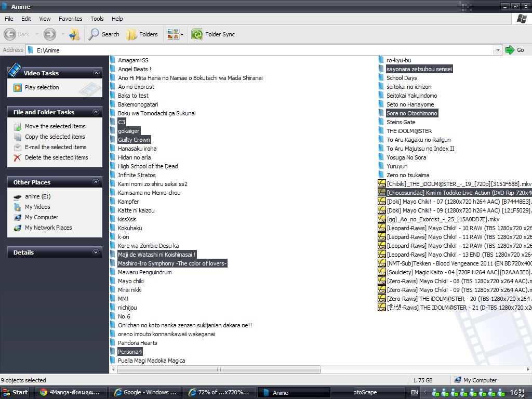Click the E:\Anime address field
The height and width of the screenshot is (399, 532).
pos(260,50)
